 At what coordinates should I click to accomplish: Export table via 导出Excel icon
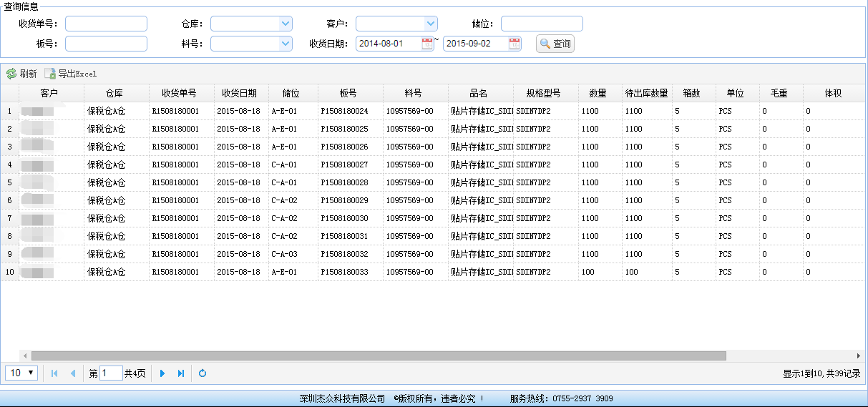pyautogui.click(x=49, y=74)
